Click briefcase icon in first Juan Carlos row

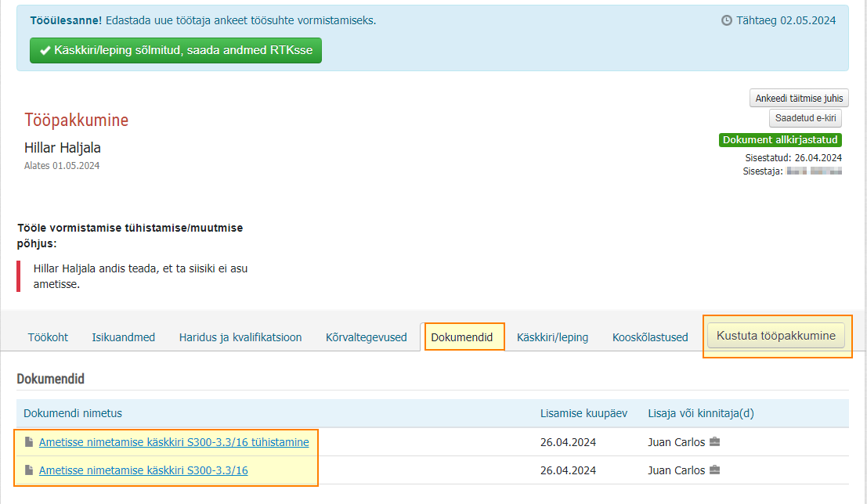714,441
